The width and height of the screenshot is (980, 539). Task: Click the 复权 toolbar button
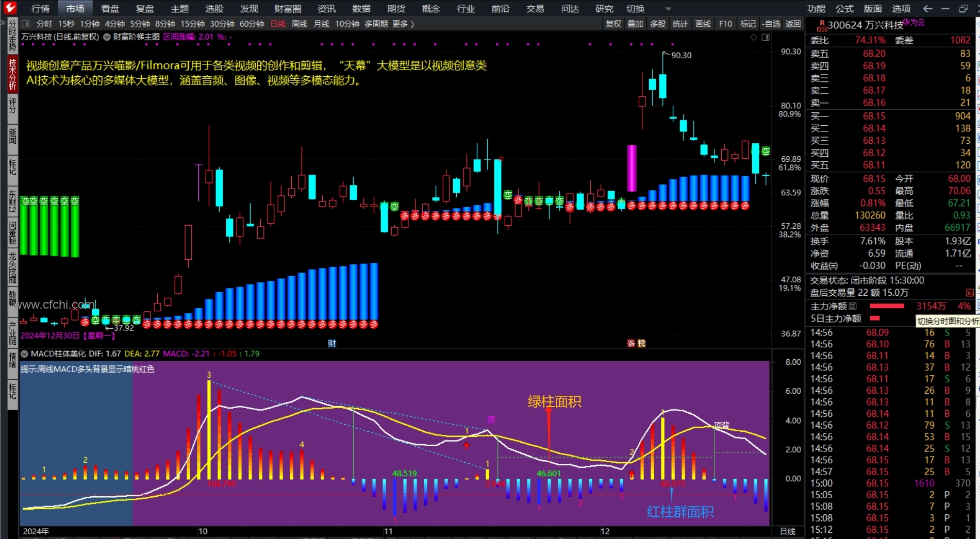(x=613, y=24)
